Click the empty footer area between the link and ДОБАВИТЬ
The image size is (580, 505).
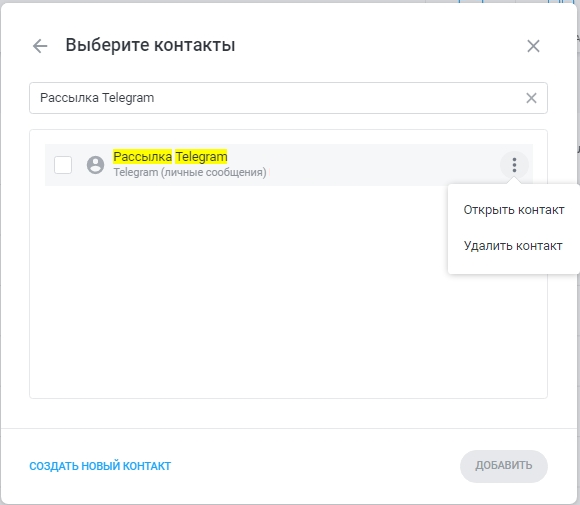314,466
